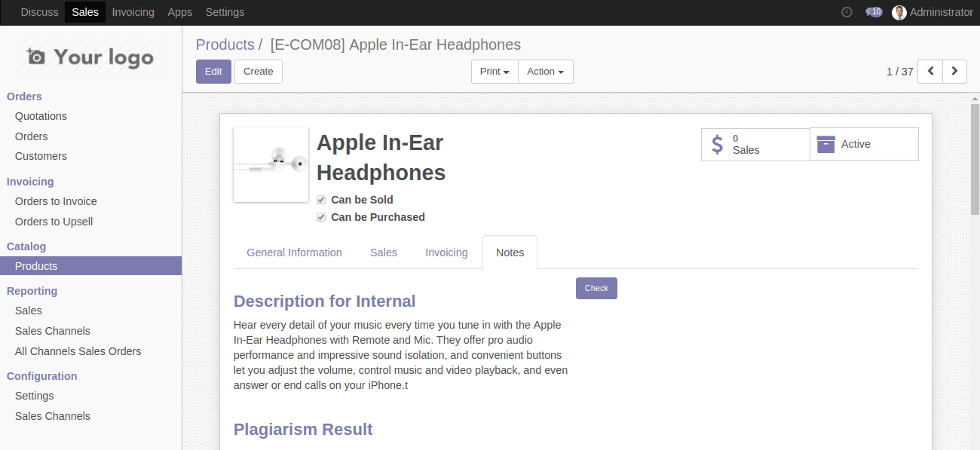
Task: Click the internal description paragraph text
Action: pyautogui.click(x=401, y=355)
